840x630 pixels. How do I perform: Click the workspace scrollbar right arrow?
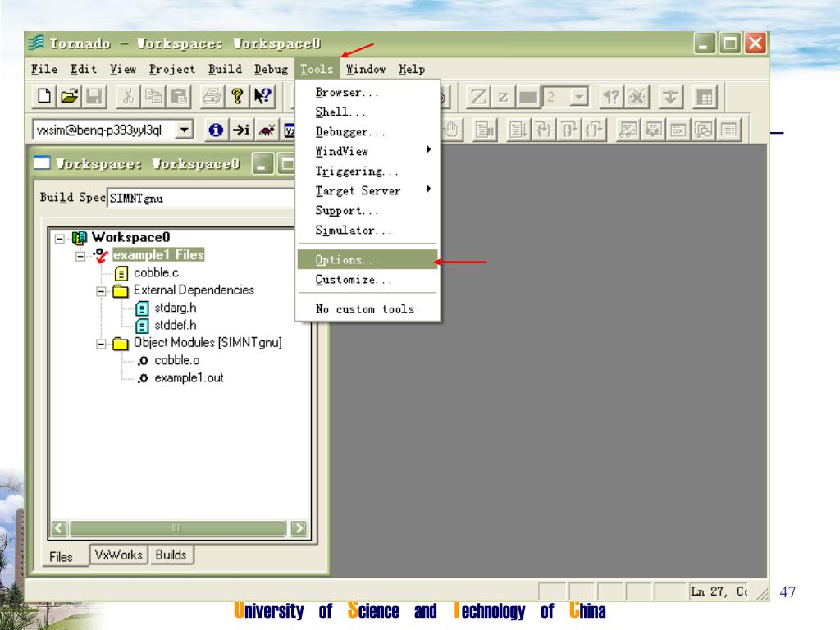coord(299,529)
